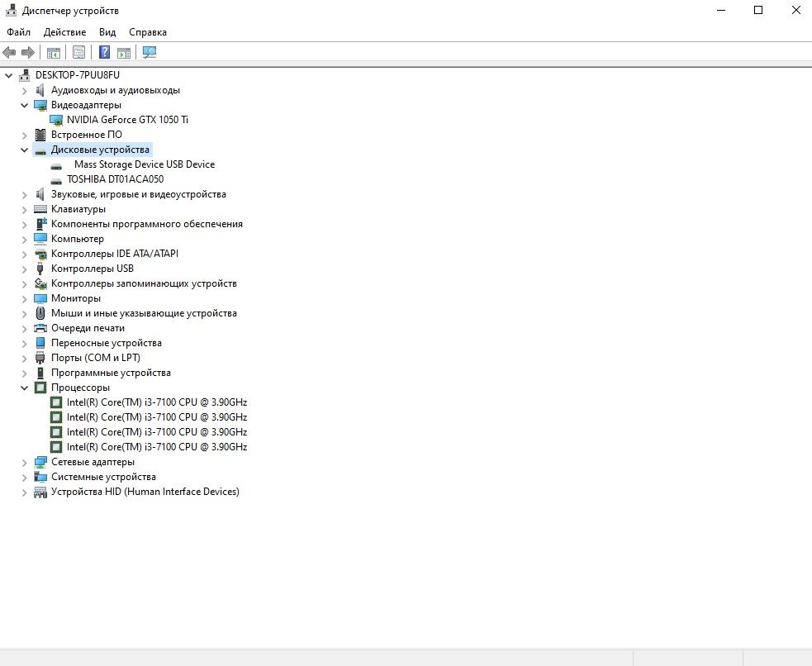Select Mass Storage Device USB Device

(145, 164)
